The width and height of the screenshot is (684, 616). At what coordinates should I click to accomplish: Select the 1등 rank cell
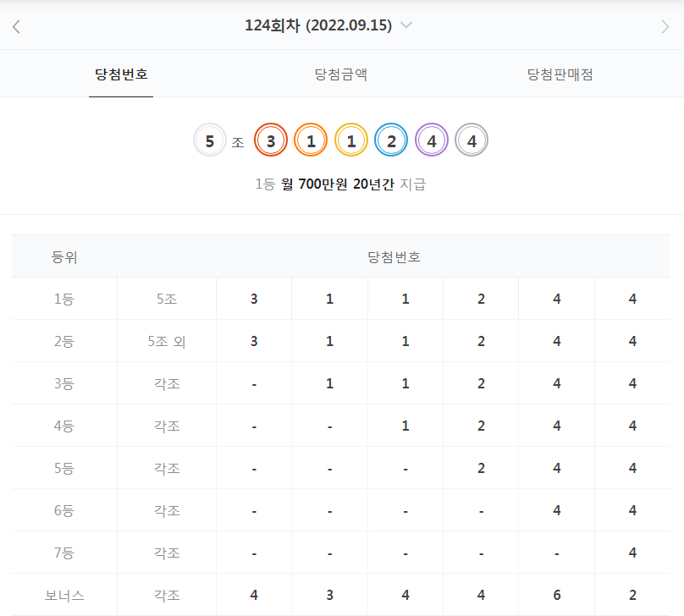pos(64,299)
